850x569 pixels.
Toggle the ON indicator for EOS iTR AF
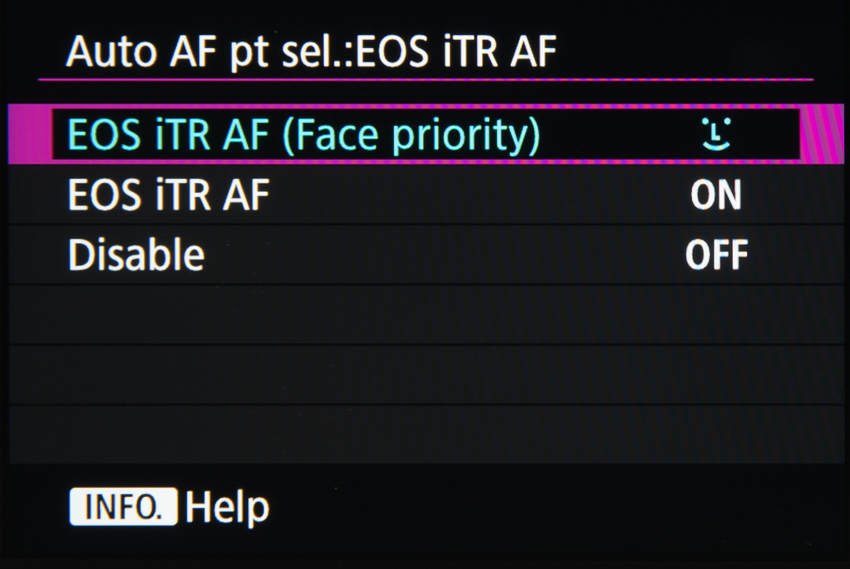[x=716, y=195]
